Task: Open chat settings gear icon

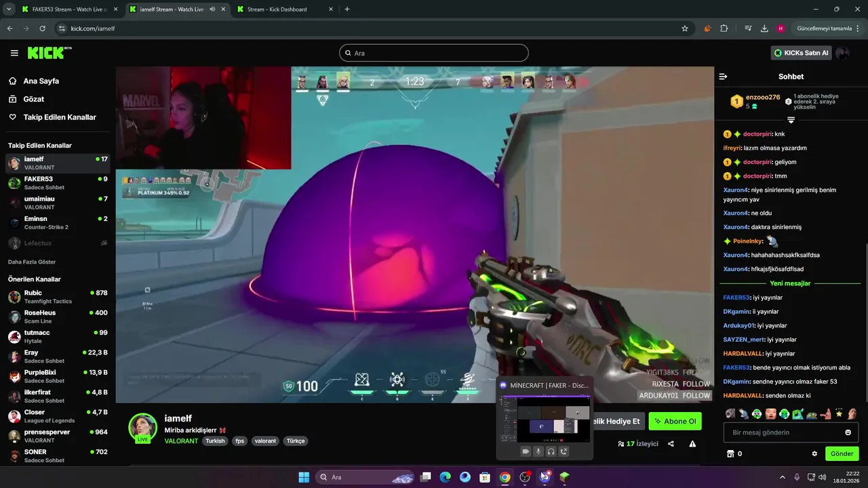Action: coord(814,453)
